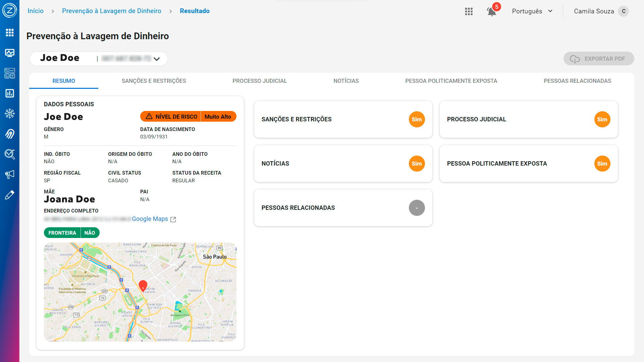The image size is (644, 362).
Task: Click the Muito Alto risk level label
Action: point(218,117)
